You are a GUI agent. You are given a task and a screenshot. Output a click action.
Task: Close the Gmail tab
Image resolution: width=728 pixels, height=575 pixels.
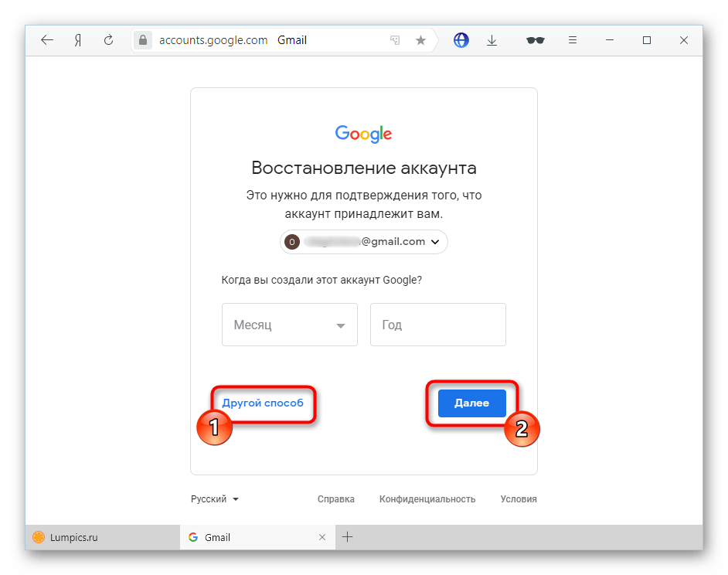[x=322, y=537]
